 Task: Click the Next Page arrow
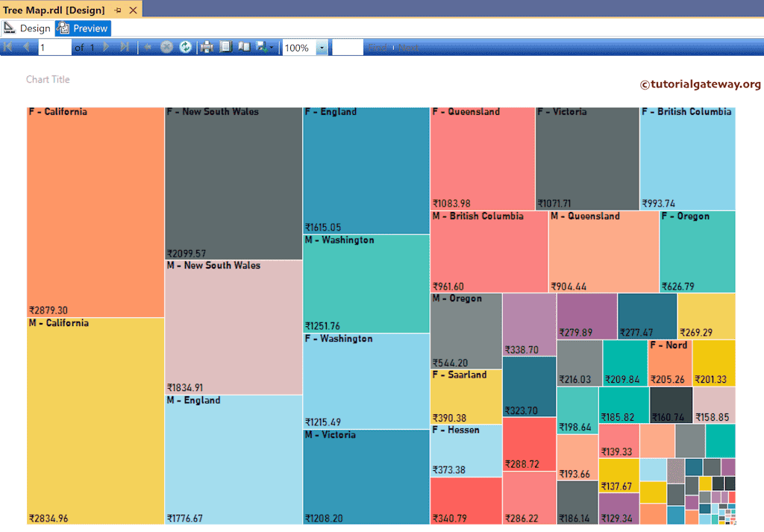click(x=105, y=47)
